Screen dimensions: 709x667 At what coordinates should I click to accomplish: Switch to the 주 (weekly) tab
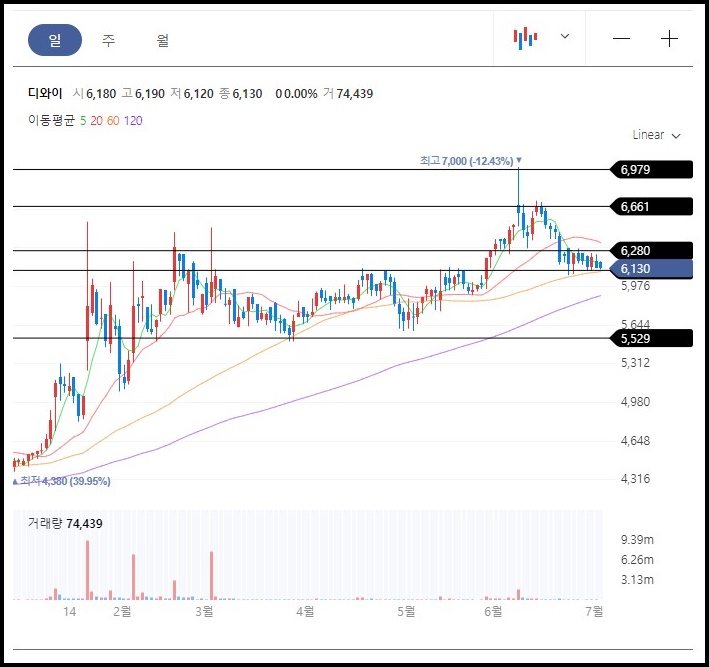pyautogui.click(x=109, y=40)
